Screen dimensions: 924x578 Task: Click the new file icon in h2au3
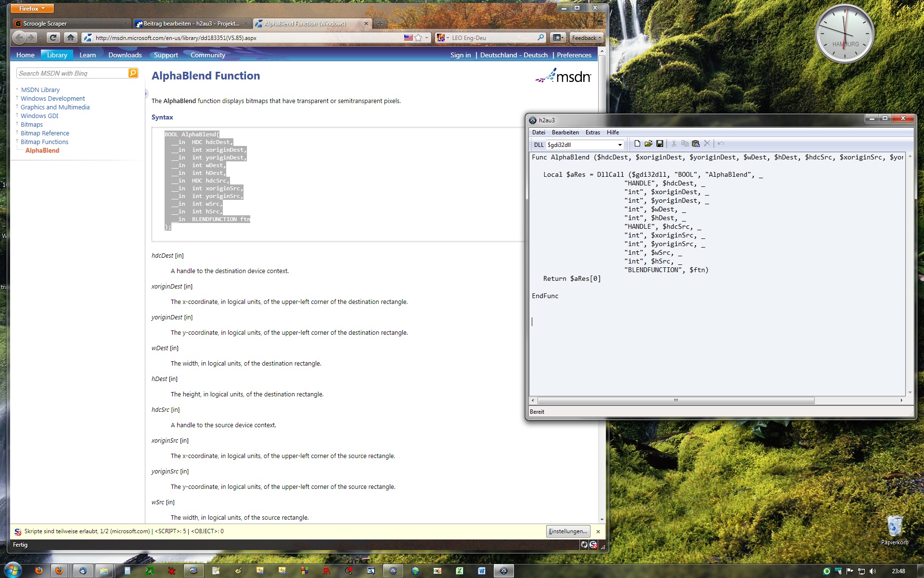(x=637, y=144)
